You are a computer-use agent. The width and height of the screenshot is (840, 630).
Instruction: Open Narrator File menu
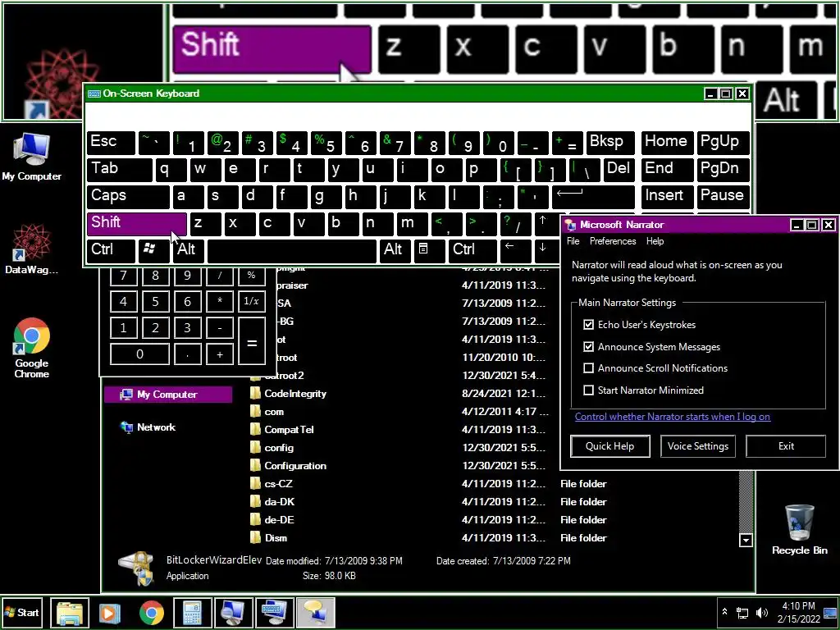click(573, 241)
